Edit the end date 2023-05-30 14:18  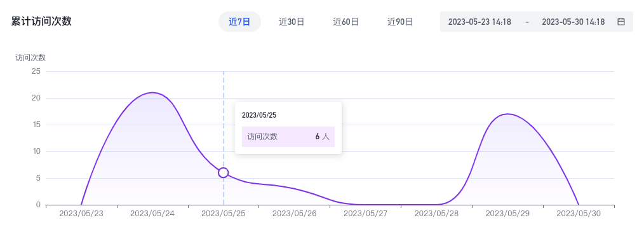click(574, 22)
